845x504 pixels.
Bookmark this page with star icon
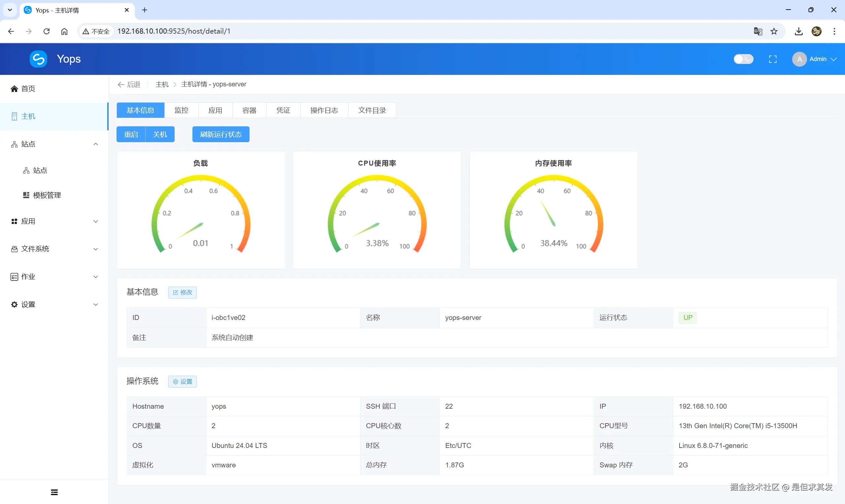(774, 31)
